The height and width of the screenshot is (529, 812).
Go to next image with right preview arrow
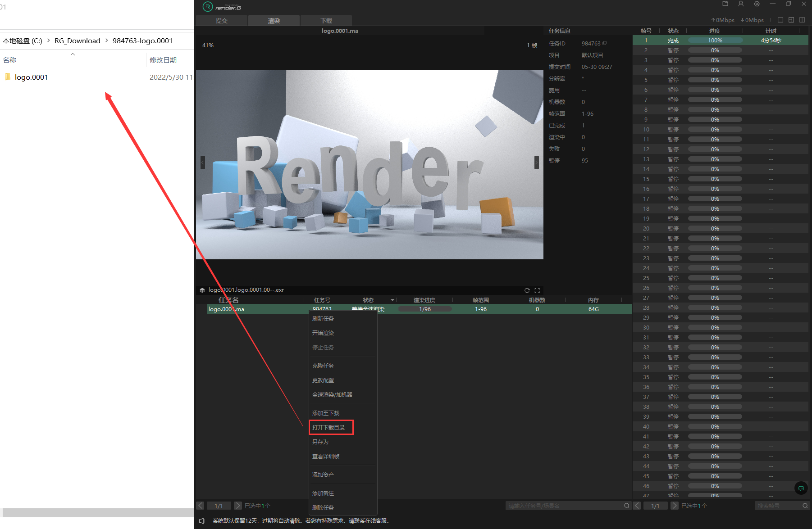click(x=536, y=163)
